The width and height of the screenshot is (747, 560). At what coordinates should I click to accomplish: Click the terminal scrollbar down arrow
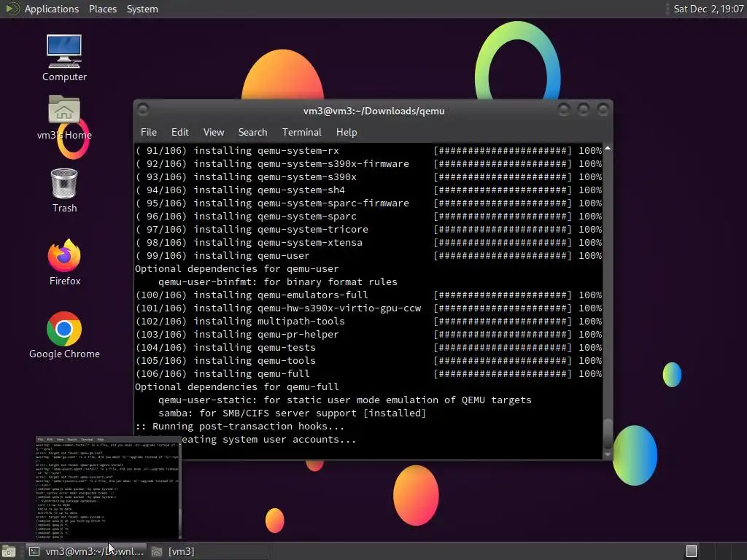click(608, 454)
